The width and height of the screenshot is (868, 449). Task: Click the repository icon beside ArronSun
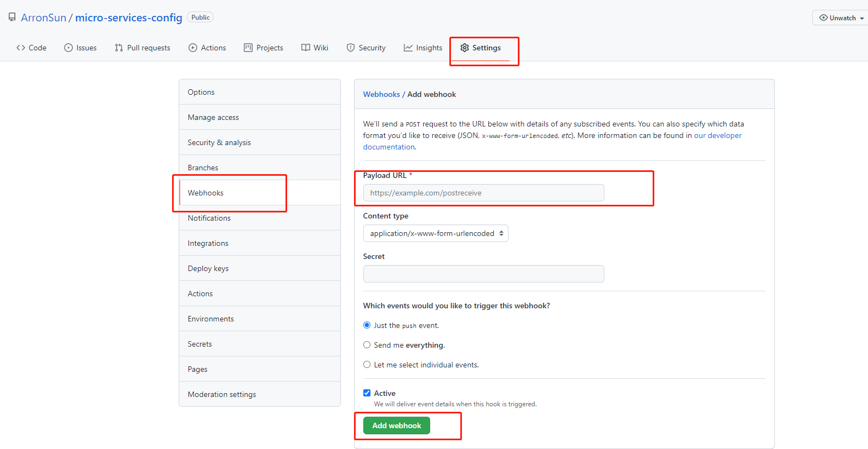coord(12,18)
